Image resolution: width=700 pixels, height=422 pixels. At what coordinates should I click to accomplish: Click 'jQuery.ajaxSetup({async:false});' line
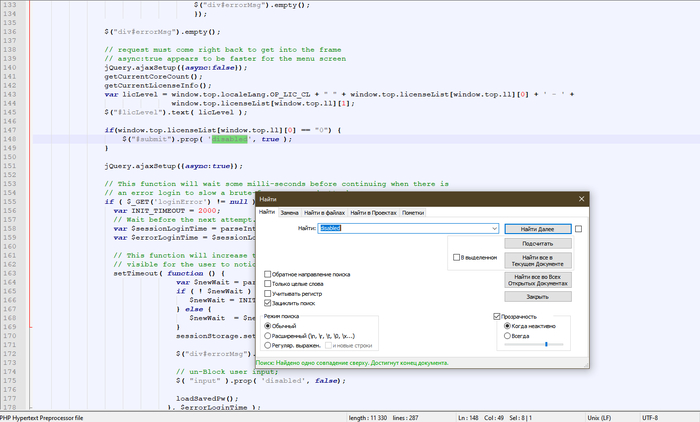176,67
